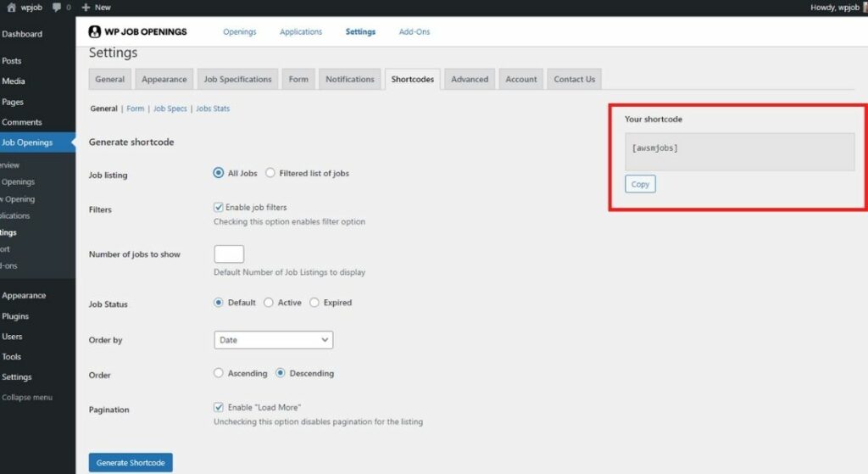This screenshot has height=474, width=868.
Task: Open the Account tab
Action: (x=521, y=79)
